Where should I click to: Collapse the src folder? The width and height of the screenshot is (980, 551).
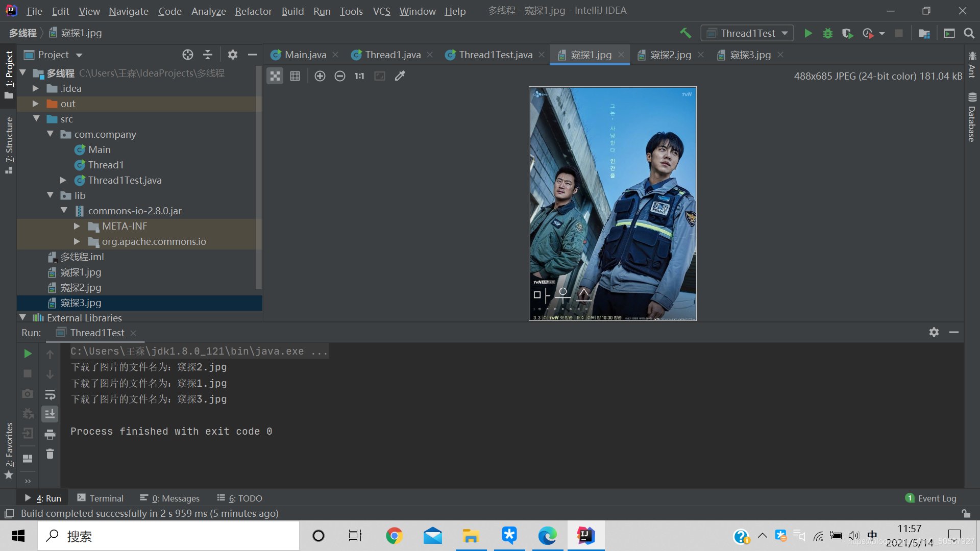[36, 118]
